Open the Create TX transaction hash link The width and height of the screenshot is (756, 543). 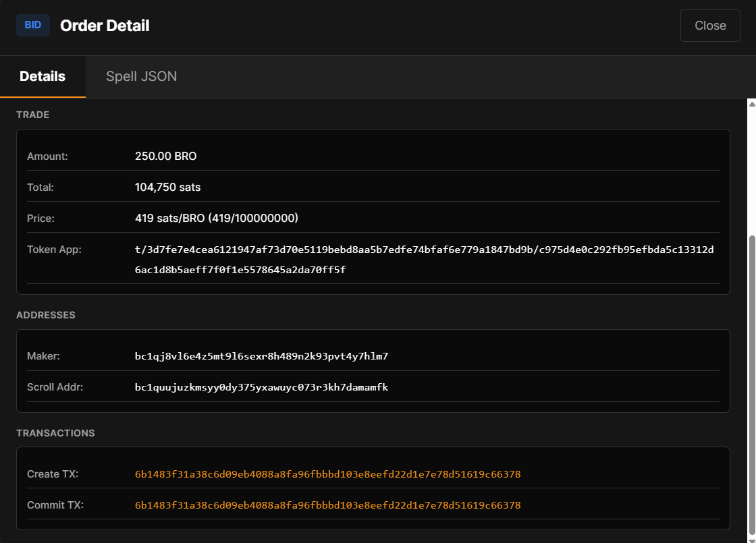[327, 474]
